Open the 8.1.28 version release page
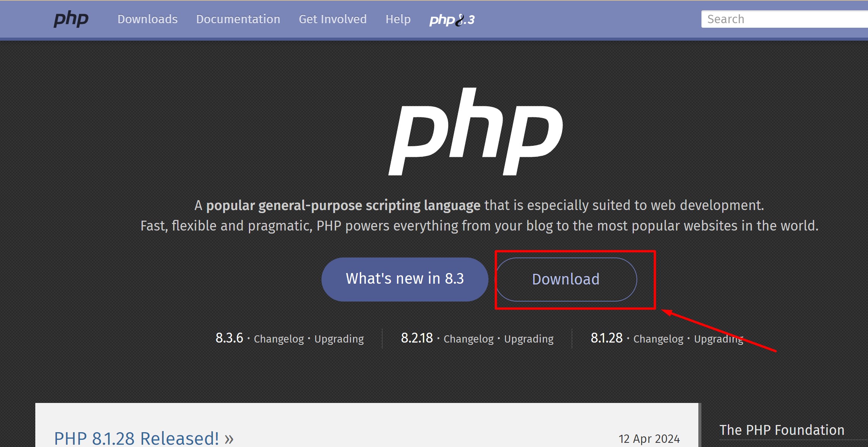This screenshot has height=447, width=868. point(606,338)
